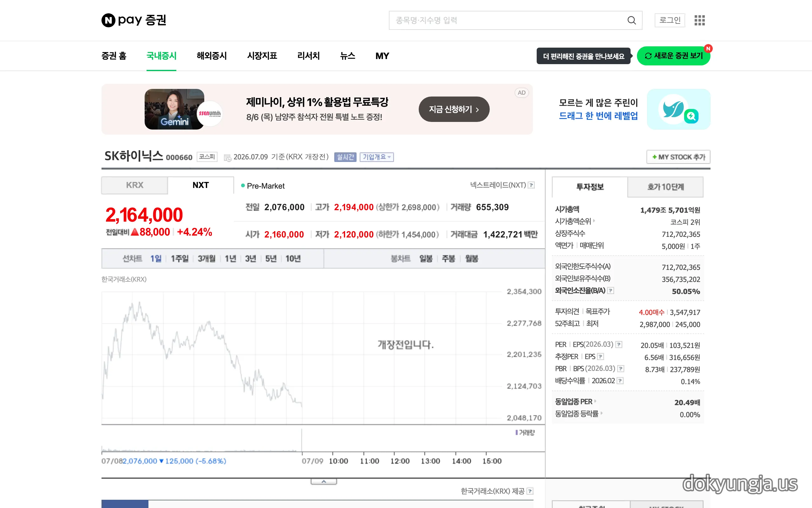The image size is (812, 508).
Task: Open the MY menu
Action: click(x=382, y=56)
